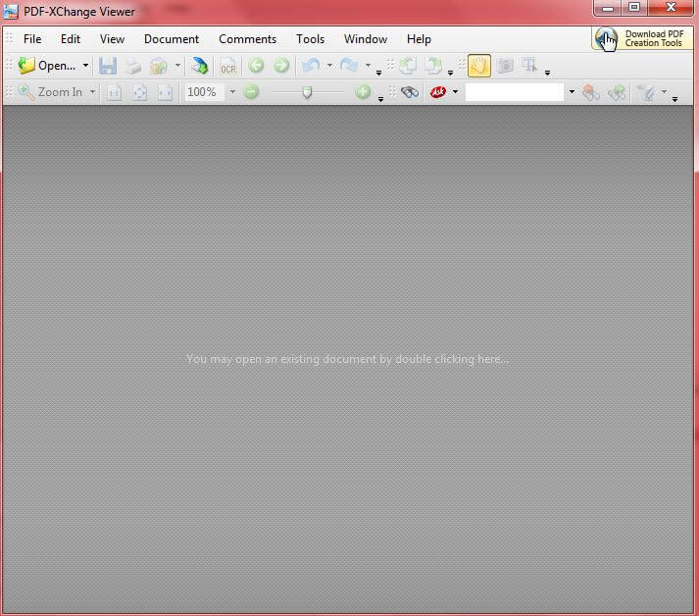The width and height of the screenshot is (699, 616).
Task: Maximize the PDF-XChange Viewer window
Action: (x=634, y=8)
